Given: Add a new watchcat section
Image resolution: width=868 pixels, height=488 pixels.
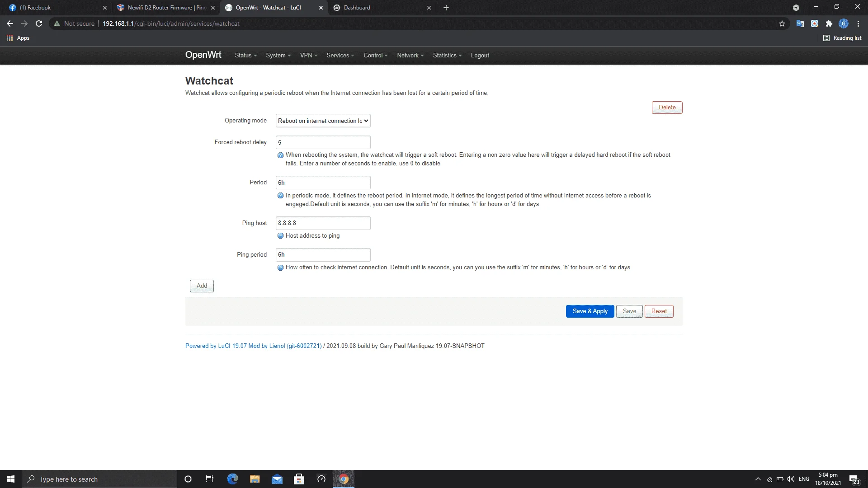Looking at the screenshot, I should point(202,286).
